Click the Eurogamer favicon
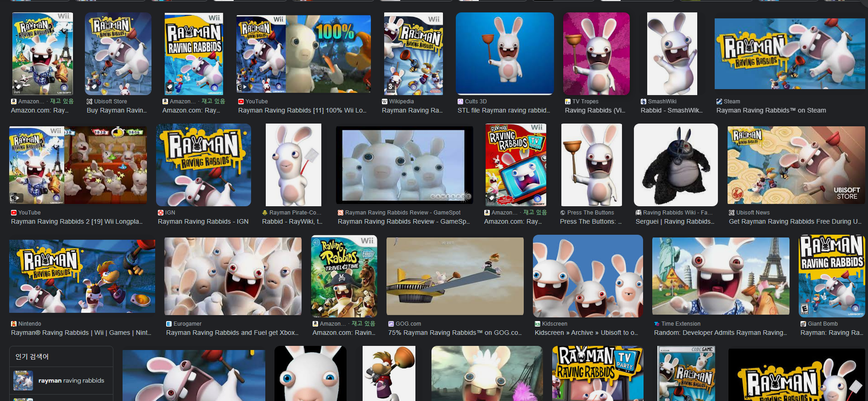Image resolution: width=868 pixels, height=401 pixels. pyautogui.click(x=169, y=324)
